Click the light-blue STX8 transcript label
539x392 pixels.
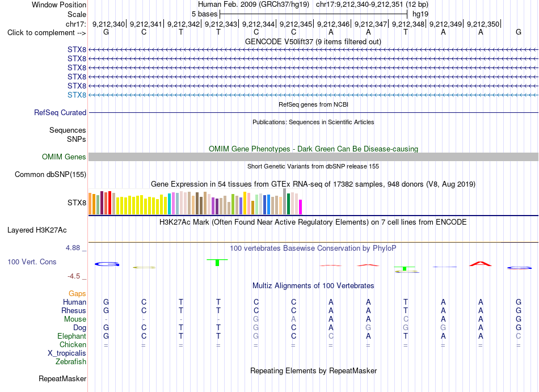(77, 95)
